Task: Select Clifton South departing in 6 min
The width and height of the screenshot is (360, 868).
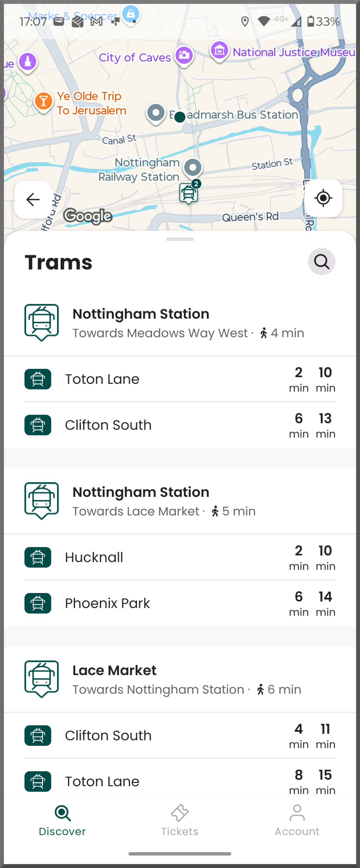Action: [x=180, y=425]
